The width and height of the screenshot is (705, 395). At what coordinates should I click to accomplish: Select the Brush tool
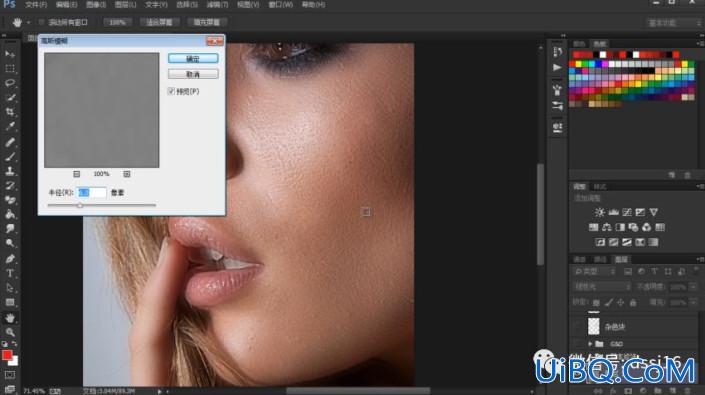point(10,157)
